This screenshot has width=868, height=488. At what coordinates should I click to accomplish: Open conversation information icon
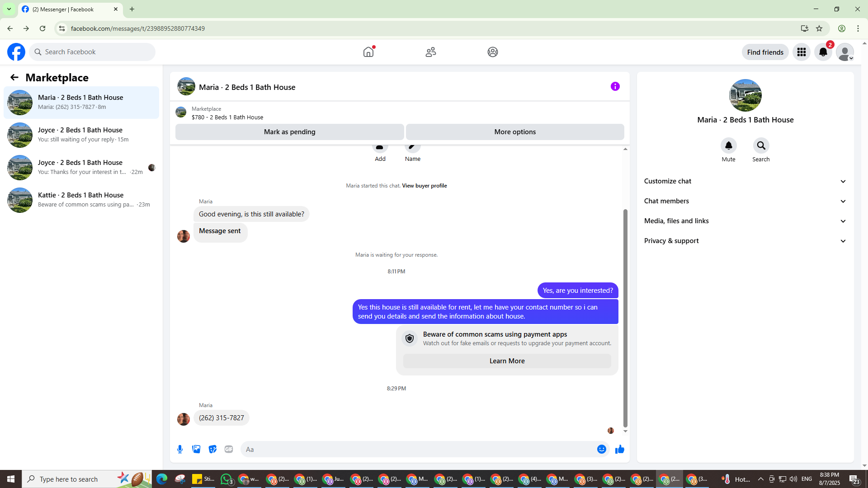coord(615,86)
